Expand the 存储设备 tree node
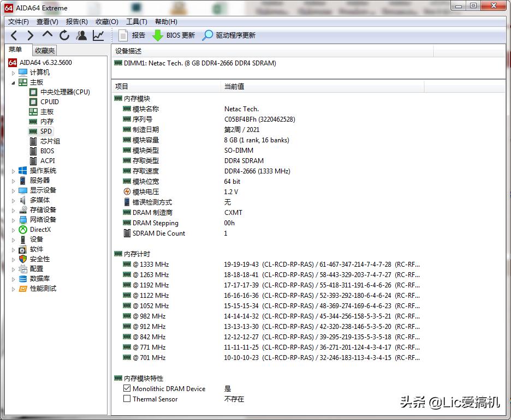The height and width of the screenshot is (420, 511). click(x=13, y=210)
